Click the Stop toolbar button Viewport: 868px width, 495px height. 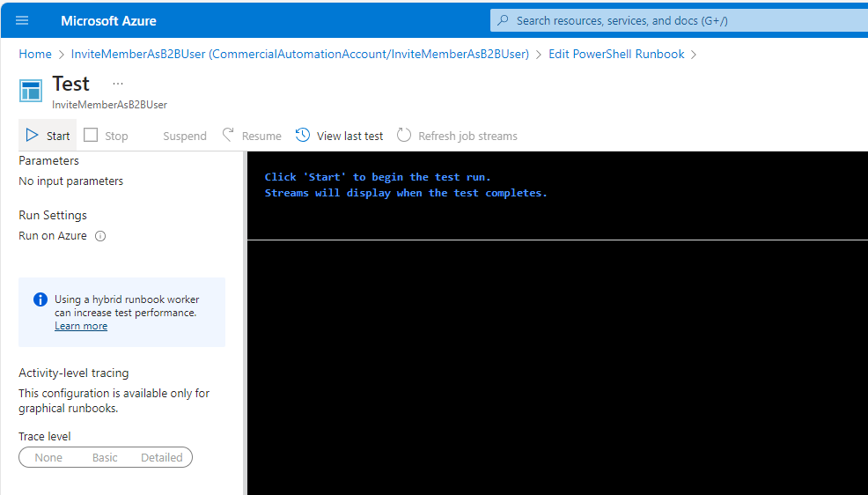(x=106, y=136)
